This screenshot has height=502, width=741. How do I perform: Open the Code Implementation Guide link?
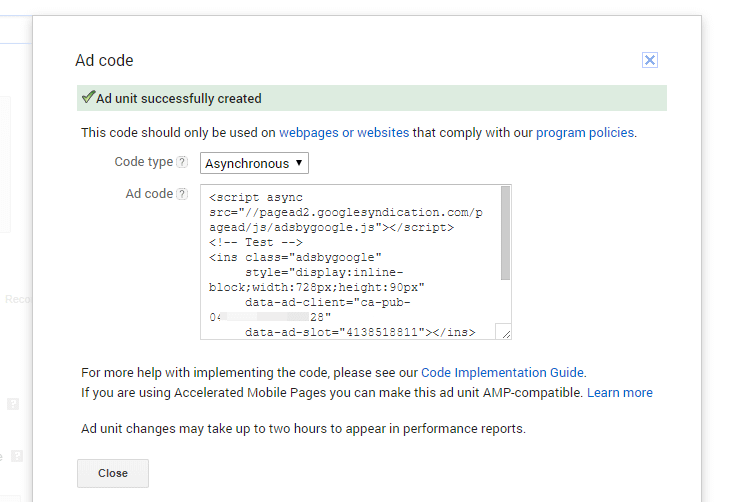coord(502,372)
